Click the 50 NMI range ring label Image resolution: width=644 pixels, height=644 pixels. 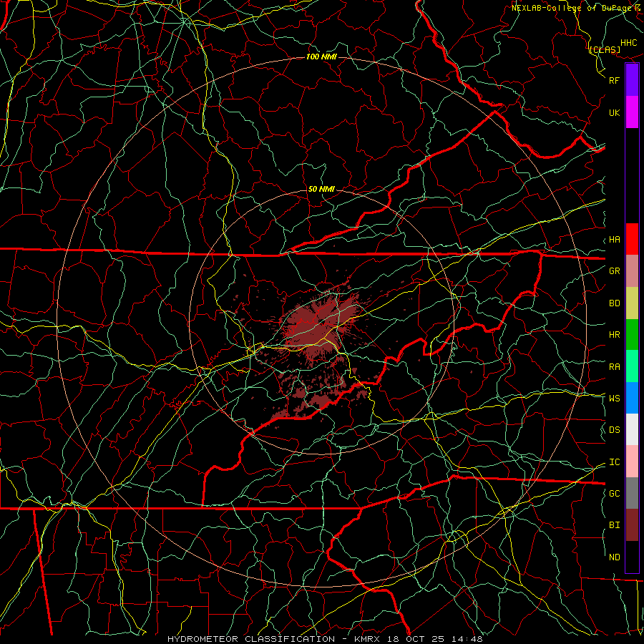click(321, 189)
